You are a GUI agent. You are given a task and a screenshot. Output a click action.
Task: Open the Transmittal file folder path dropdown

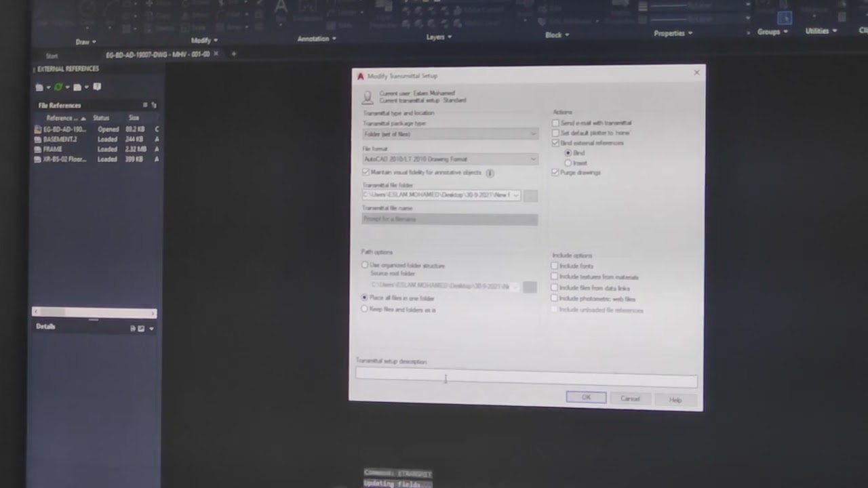516,195
